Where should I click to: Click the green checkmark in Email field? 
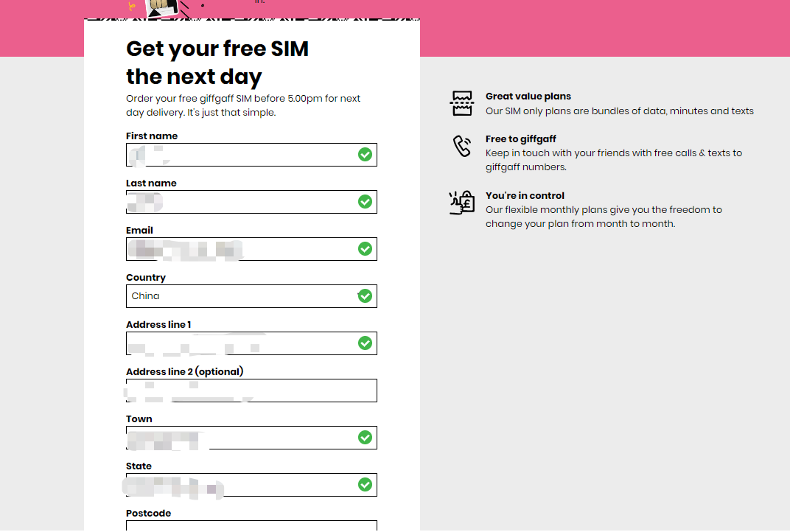click(x=365, y=249)
